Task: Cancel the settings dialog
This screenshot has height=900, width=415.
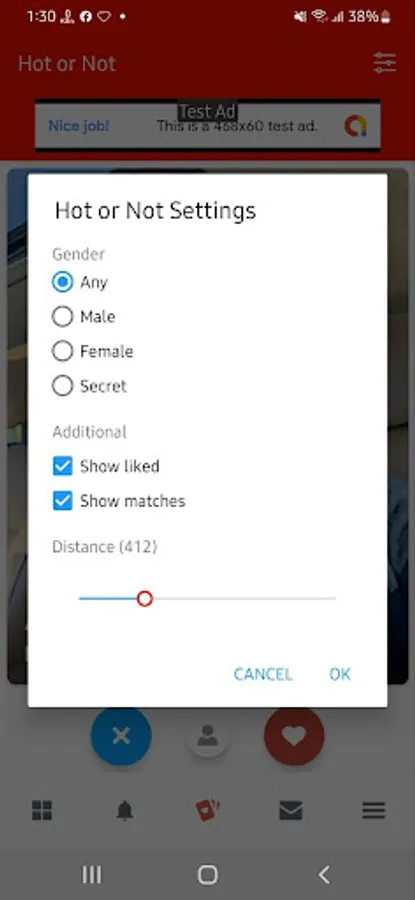Action: click(x=263, y=674)
